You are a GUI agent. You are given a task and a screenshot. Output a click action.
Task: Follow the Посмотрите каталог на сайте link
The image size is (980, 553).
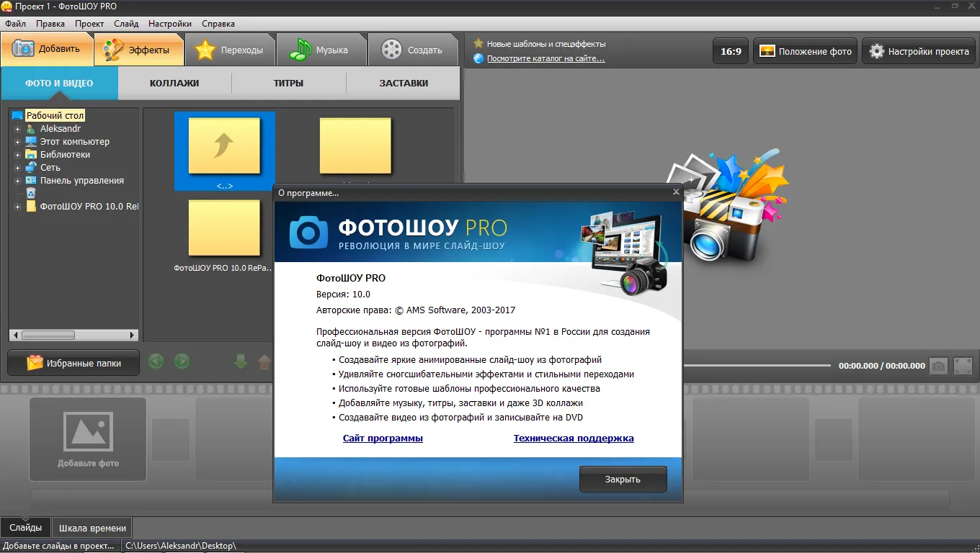pyautogui.click(x=546, y=58)
